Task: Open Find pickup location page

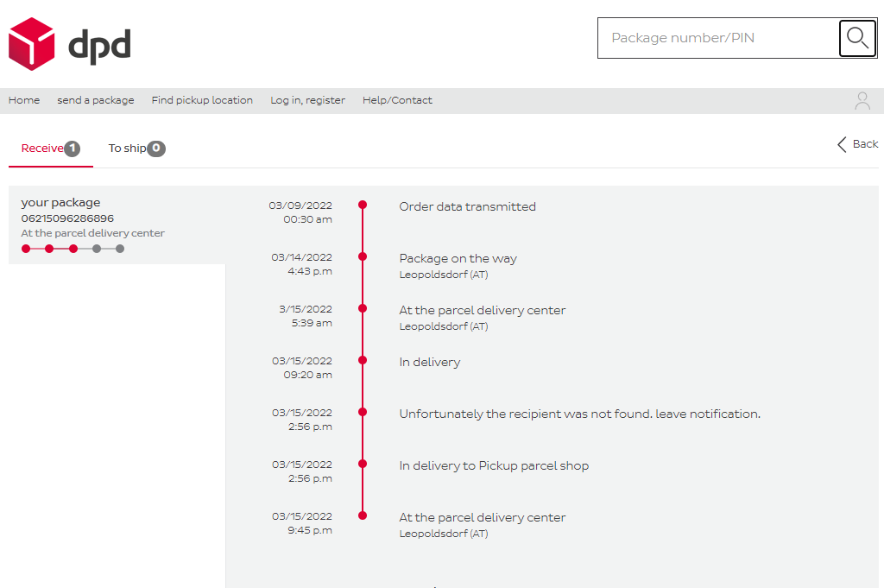Action: tap(202, 100)
